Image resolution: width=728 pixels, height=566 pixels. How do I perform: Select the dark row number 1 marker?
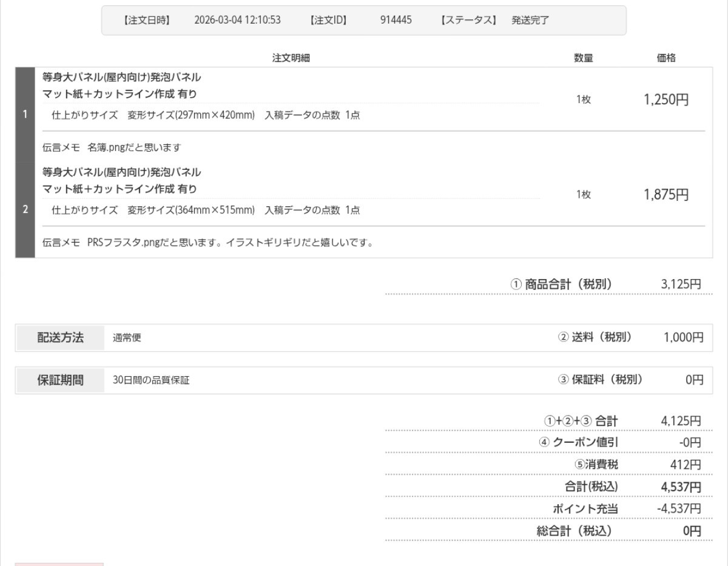[25, 115]
